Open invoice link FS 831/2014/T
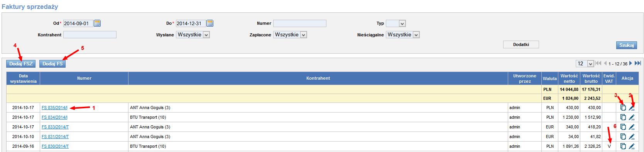 55,137
